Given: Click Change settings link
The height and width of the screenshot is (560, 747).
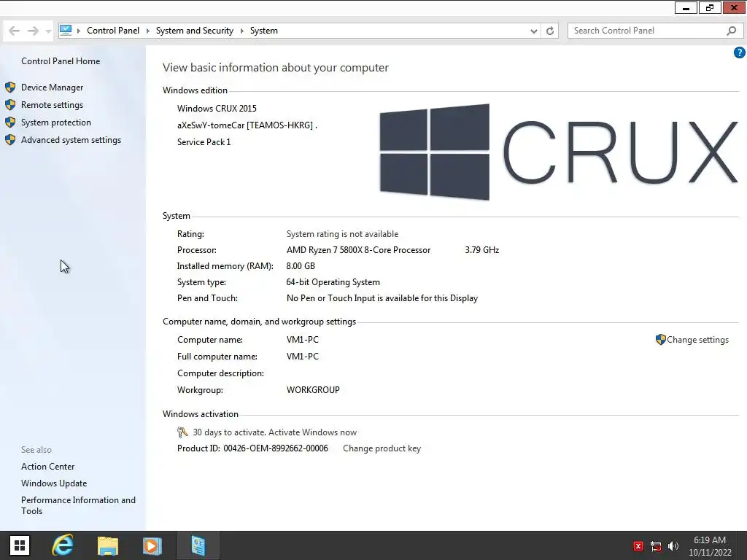Looking at the screenshot, I should click(x=697, y=340).
